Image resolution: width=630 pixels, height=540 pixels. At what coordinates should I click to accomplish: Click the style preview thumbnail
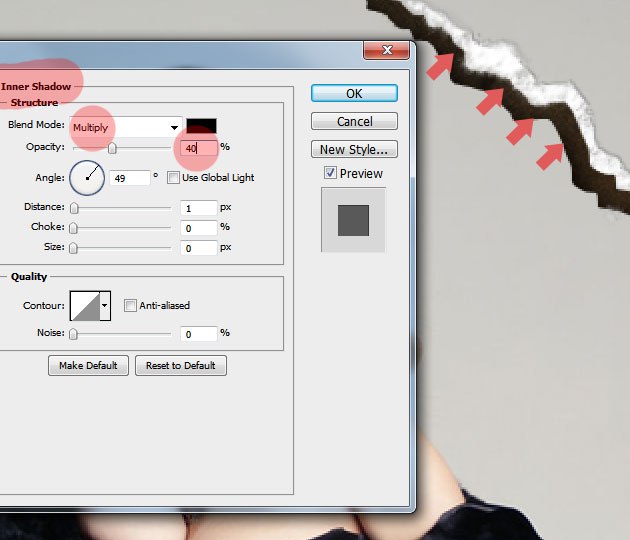point(353,220)
